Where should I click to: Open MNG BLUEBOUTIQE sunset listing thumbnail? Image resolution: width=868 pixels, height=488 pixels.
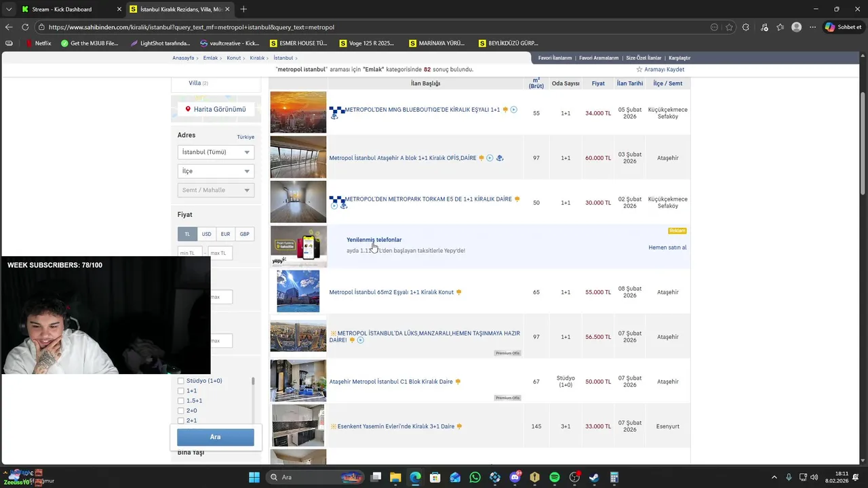pos(298,112)
